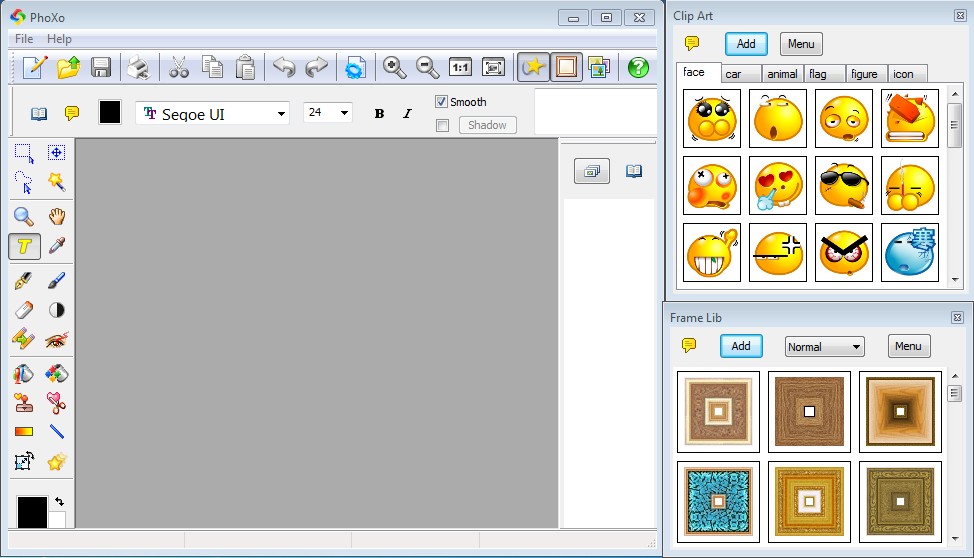The width and height of the screenshot is (974, 558).
Task: Select the Magic Wand tool
Action: (57, 182)
